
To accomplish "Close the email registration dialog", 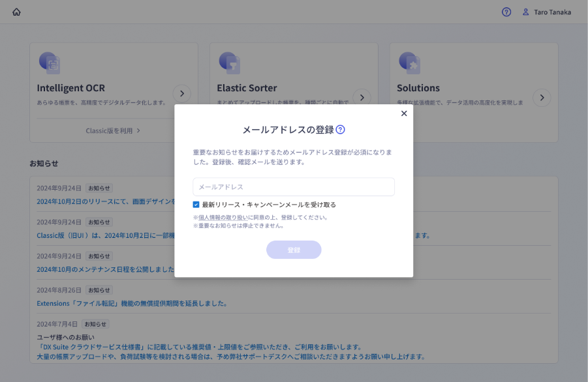I will [x=404, y=113].
